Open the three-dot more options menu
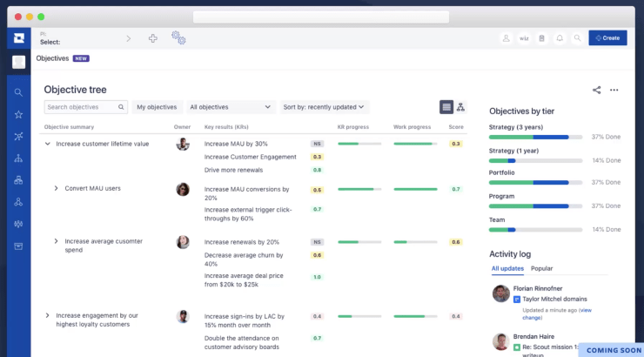This screenshot has height=357, width=644. coord(614,90)
